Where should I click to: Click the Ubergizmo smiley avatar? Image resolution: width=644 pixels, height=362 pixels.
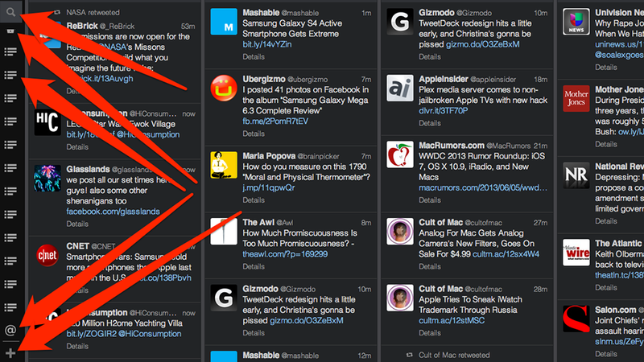pos(224,88)
